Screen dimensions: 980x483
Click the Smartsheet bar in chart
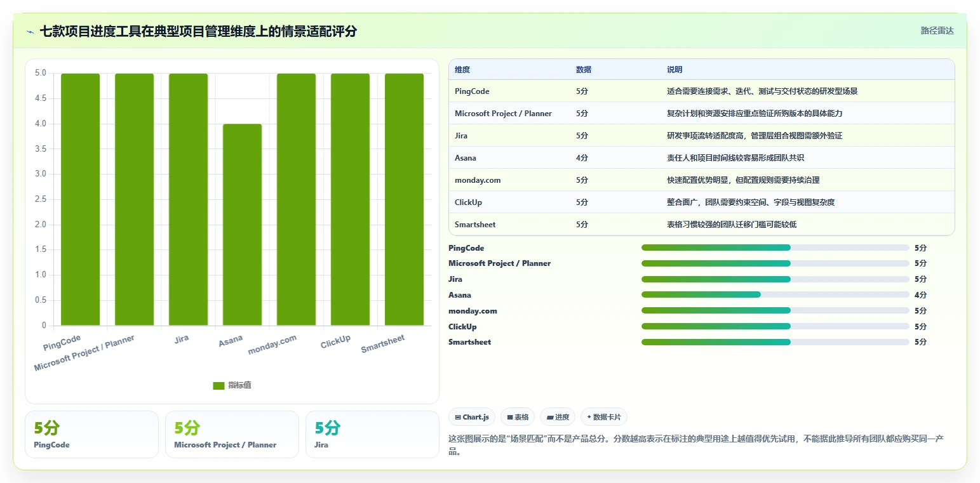pyautogui.click(x=404, y=199)
